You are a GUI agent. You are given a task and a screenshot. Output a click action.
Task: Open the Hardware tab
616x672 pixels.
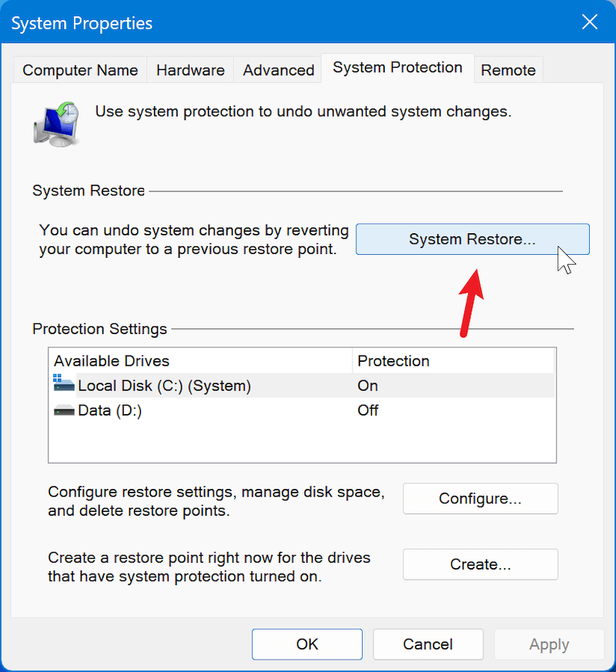[x=189, y=69]
